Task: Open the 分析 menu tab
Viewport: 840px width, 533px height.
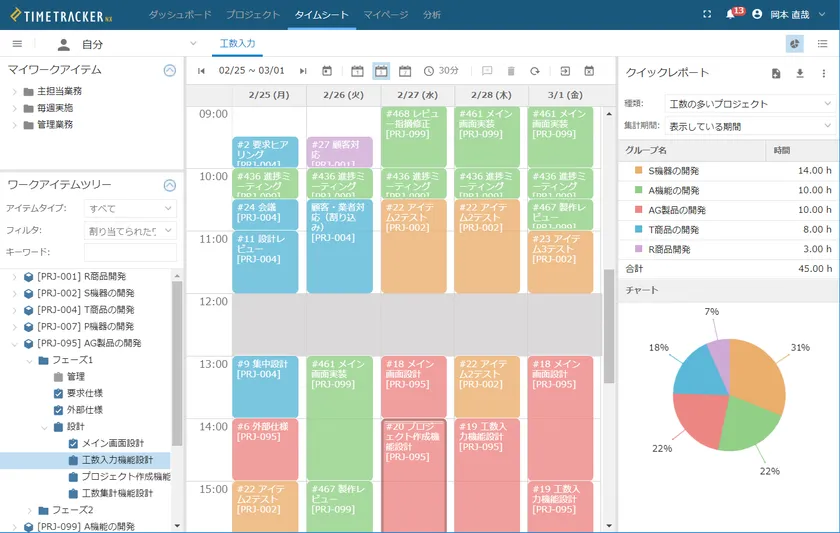Action: click(432, 15)
